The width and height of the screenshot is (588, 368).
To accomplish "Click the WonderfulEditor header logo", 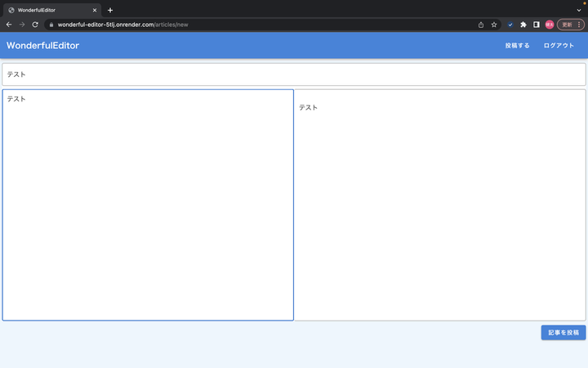I will 42,46.
